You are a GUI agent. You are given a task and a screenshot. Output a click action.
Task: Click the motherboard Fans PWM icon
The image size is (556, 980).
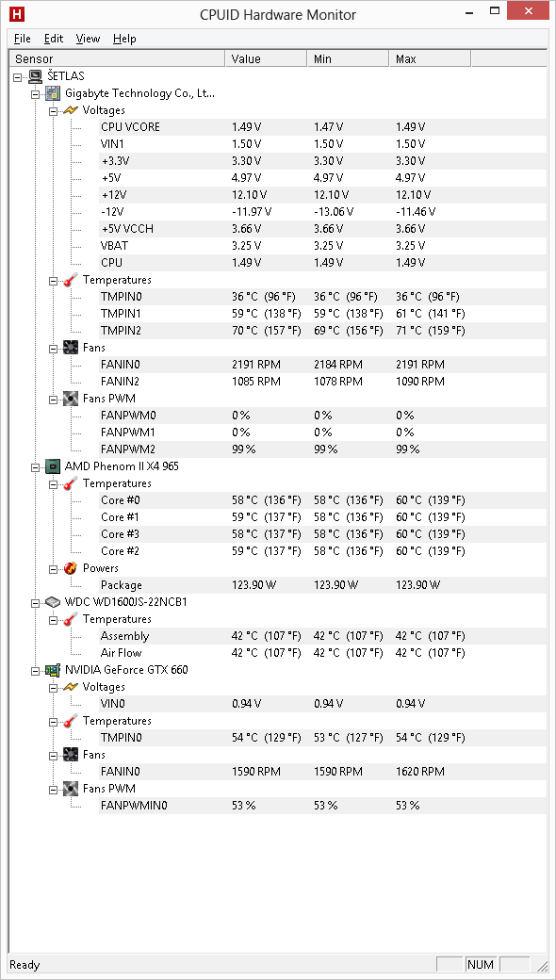pos(71,398)
